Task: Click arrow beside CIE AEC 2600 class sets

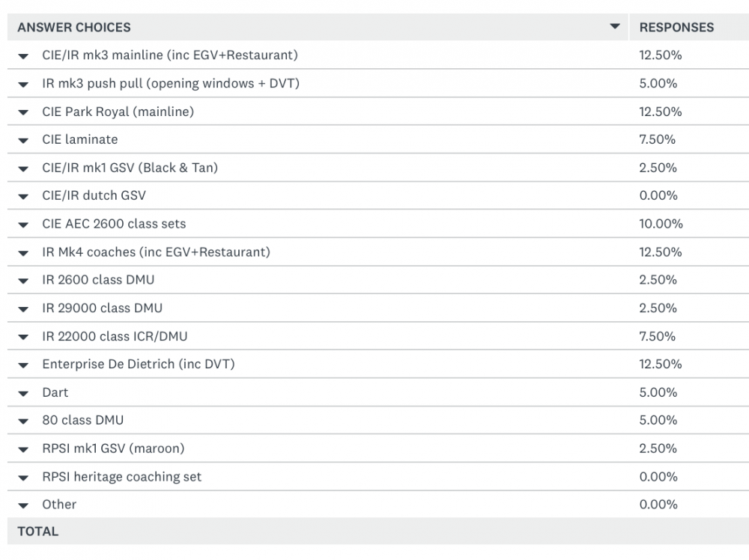Action: 24,225
